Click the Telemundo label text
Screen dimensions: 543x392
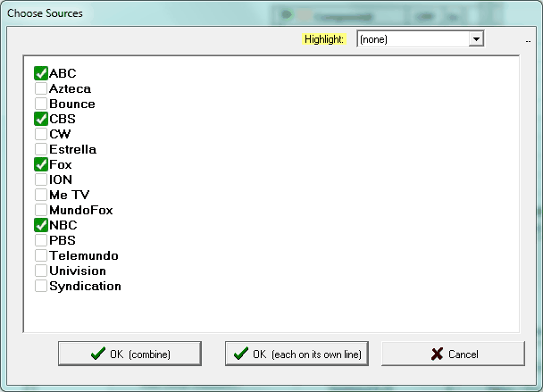point(84,255)
